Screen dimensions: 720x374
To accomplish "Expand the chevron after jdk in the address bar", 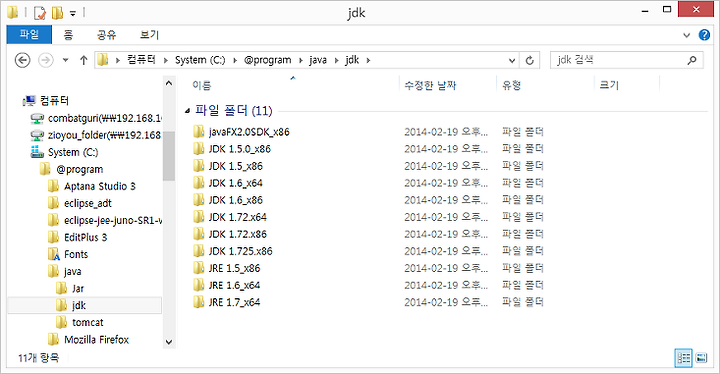I will (x=368, y=60).
